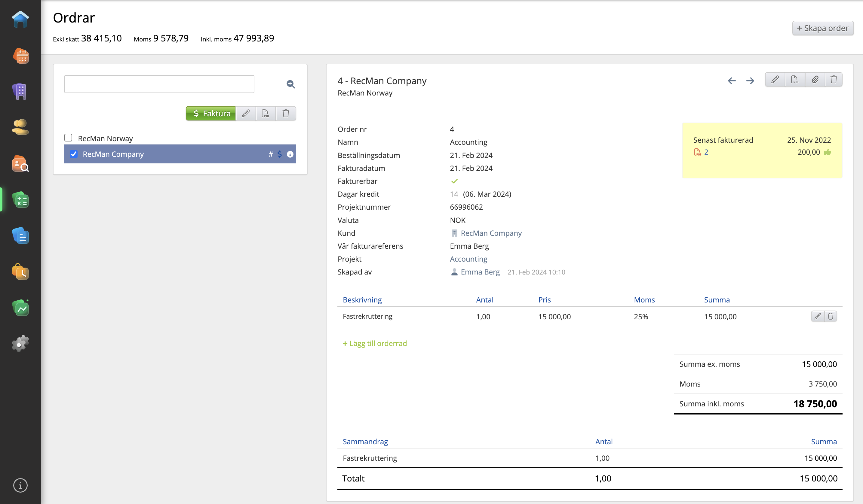
Task: Click the PDF export icon in order header
Action: [x=795, y=80]
